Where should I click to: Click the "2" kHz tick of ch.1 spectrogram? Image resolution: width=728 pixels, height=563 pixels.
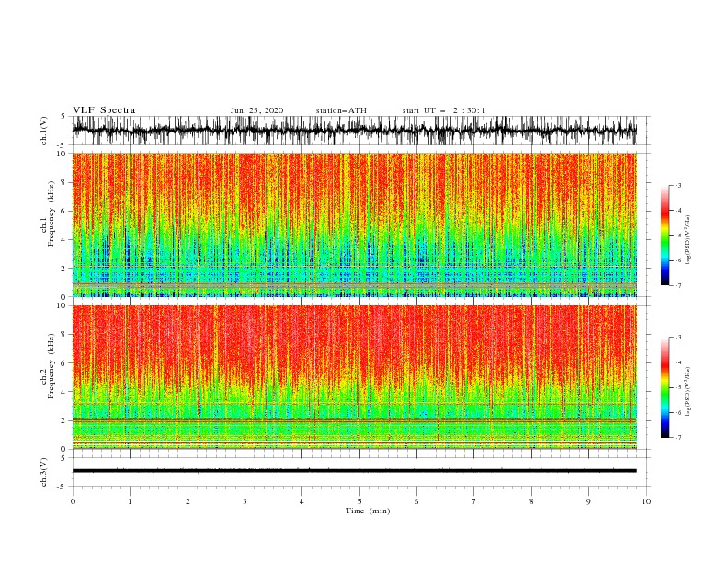click(x=63, y=268)
